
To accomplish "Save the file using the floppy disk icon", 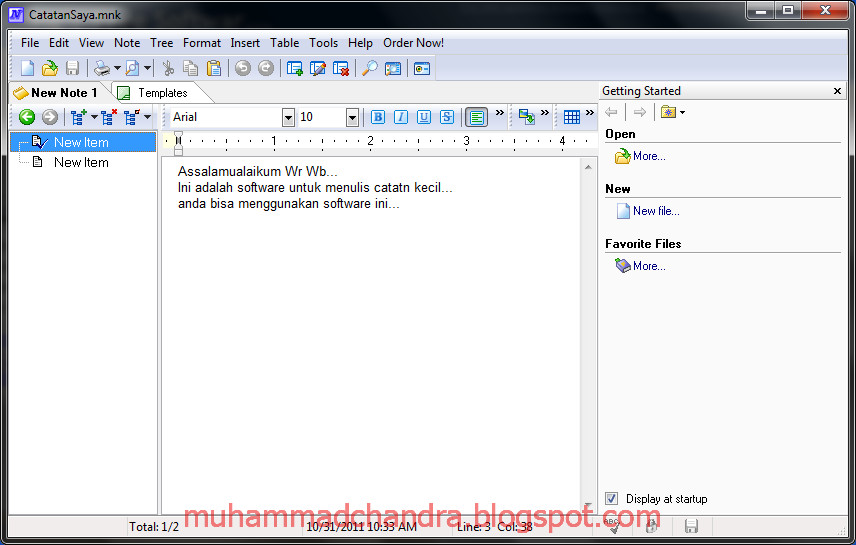I will coord(72,68).
